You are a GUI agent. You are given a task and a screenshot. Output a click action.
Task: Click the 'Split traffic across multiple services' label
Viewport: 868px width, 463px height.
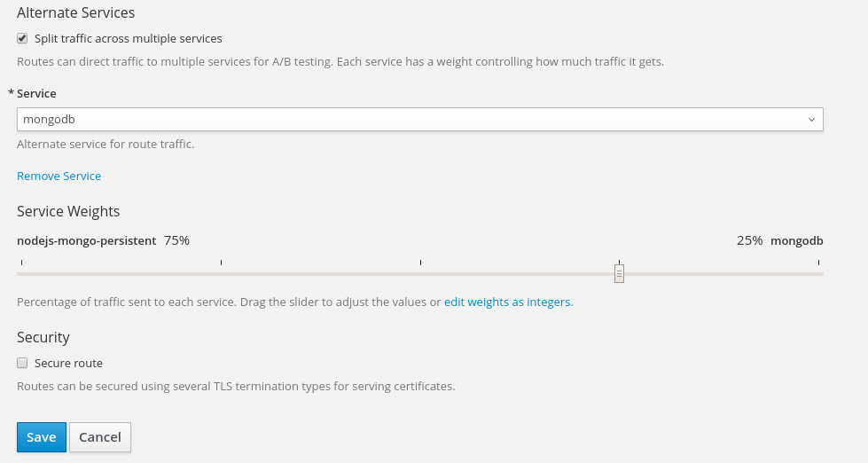pyautogui.click(x=128, y=39)
